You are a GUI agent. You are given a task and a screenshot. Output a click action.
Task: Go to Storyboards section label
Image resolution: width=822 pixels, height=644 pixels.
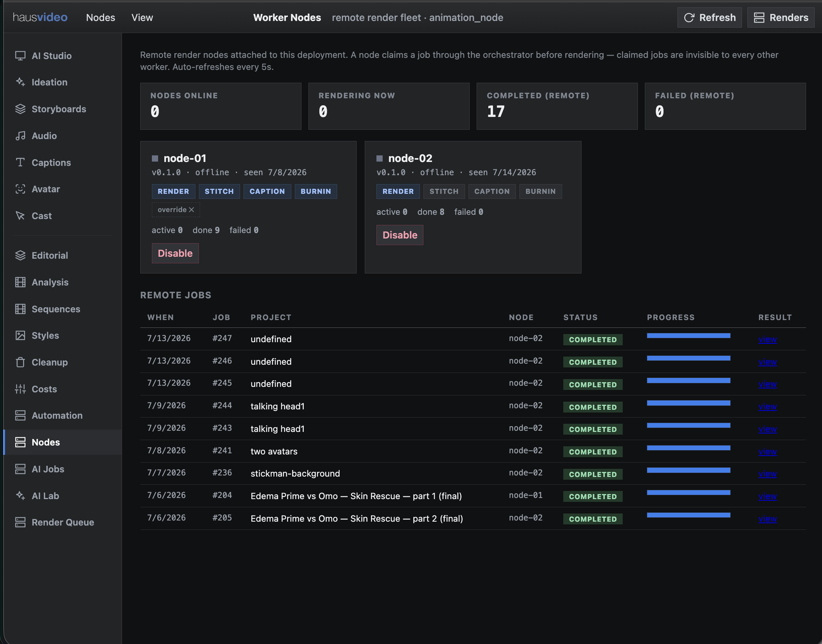(x=59, y=109)
